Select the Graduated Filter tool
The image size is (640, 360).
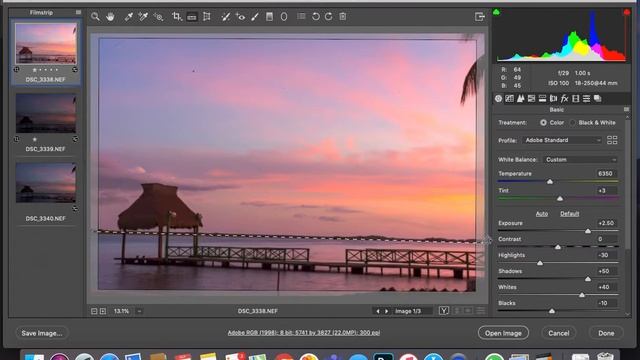tap(269, 17)
